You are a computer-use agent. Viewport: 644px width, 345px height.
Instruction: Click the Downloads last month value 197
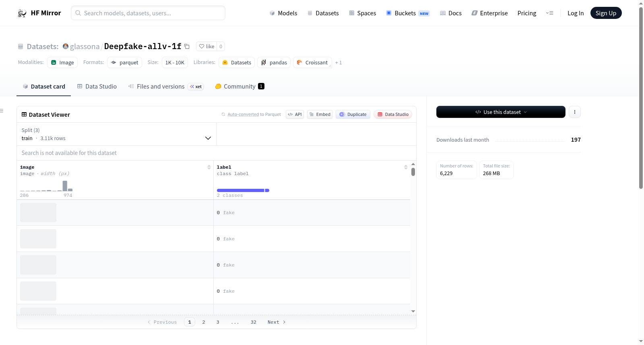coord(576,140)
